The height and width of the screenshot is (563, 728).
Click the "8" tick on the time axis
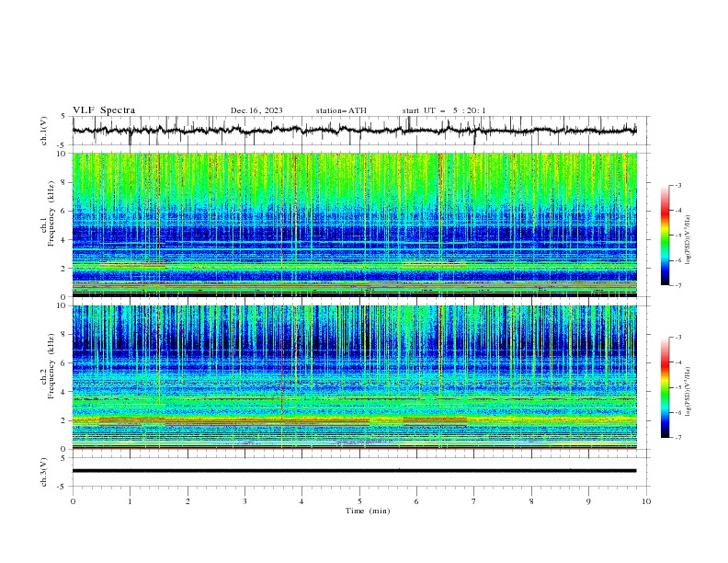pyautogui.click(x=531, y=501)
